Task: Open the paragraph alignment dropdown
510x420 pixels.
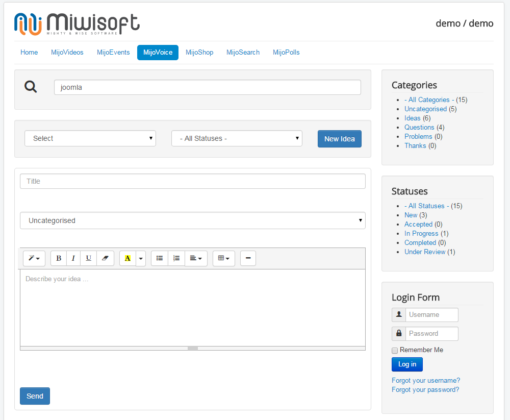Action: (x=196, y=258)
